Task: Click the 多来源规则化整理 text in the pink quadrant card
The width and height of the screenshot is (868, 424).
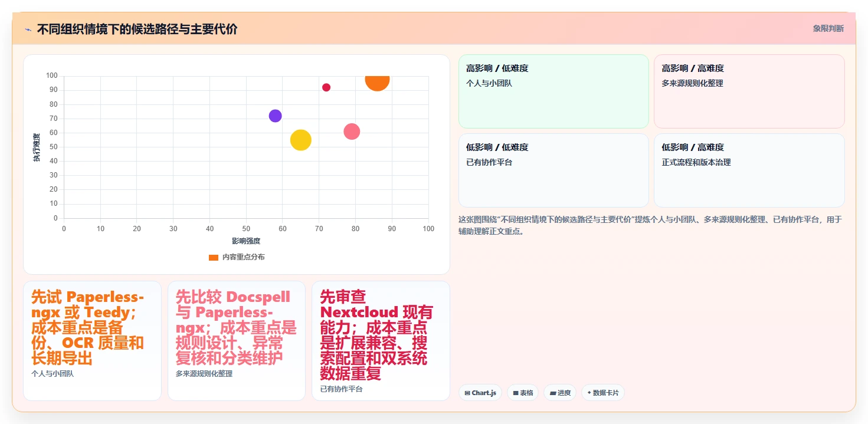Action: point(692,83)
